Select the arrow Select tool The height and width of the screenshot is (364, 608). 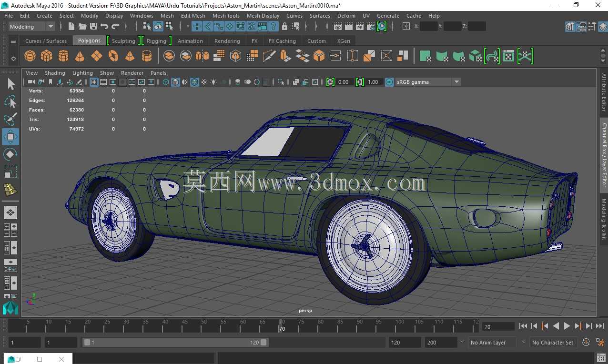point(10,84)
